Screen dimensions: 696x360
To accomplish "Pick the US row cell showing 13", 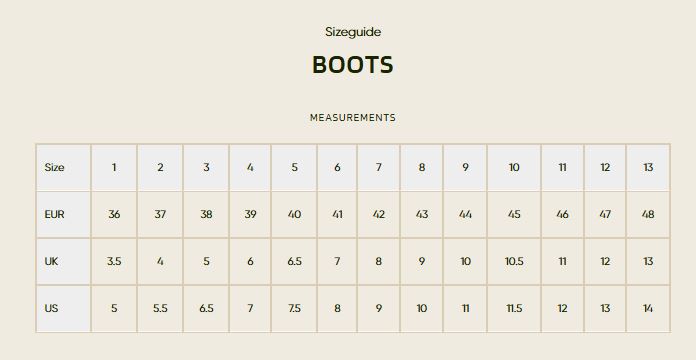I will click(x=605, y=309).
